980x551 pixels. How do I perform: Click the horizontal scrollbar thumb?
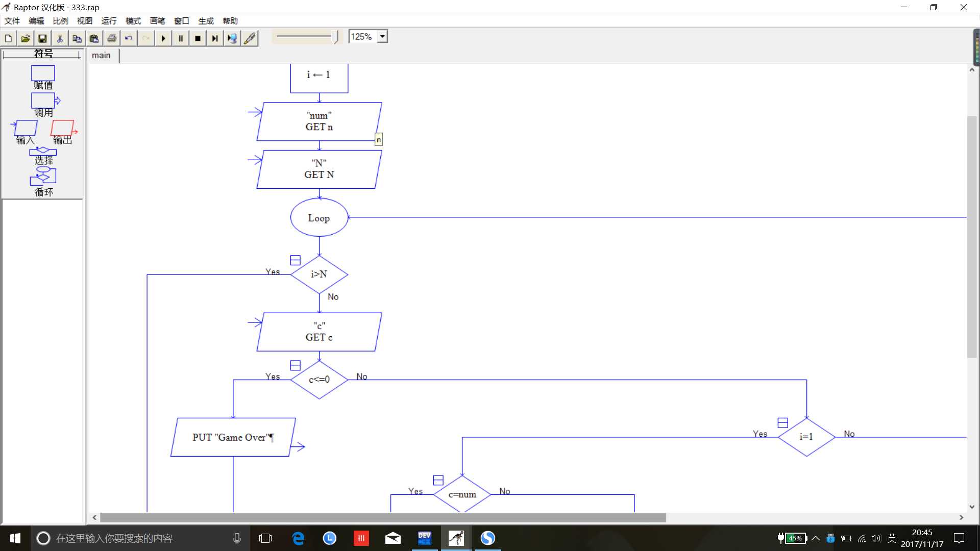(383, 517)
